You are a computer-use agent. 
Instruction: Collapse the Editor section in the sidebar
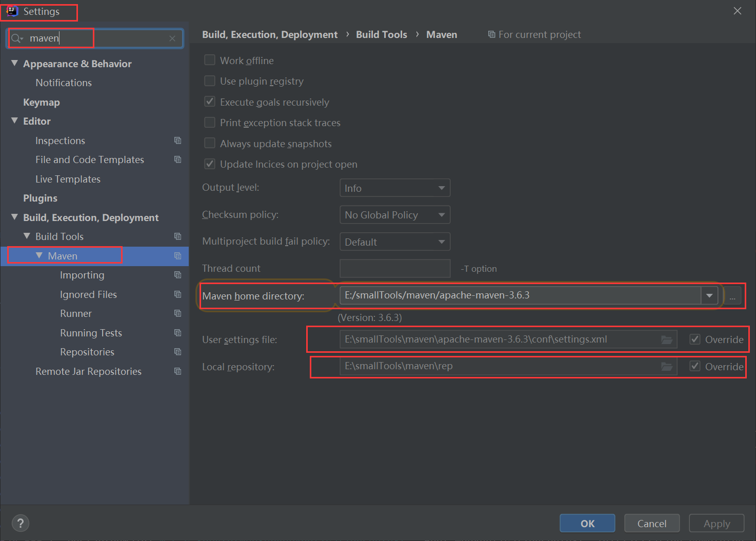click(x=14, y=121)
